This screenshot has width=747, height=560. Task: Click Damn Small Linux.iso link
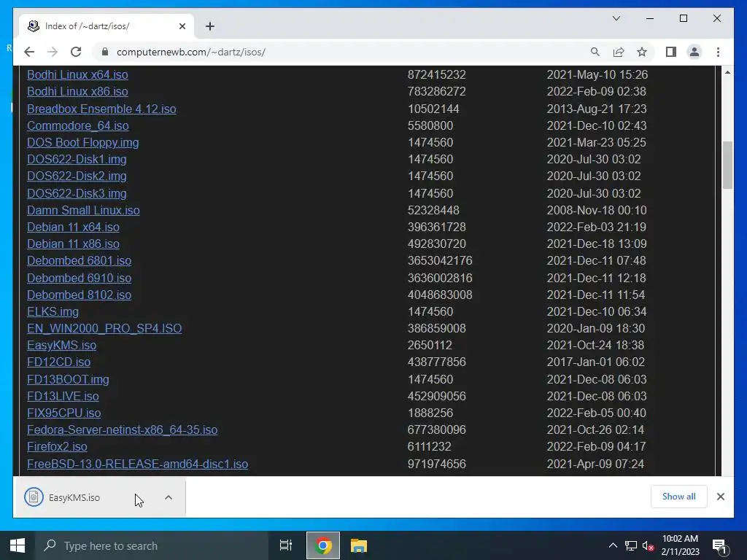click(x=83, y=211)
